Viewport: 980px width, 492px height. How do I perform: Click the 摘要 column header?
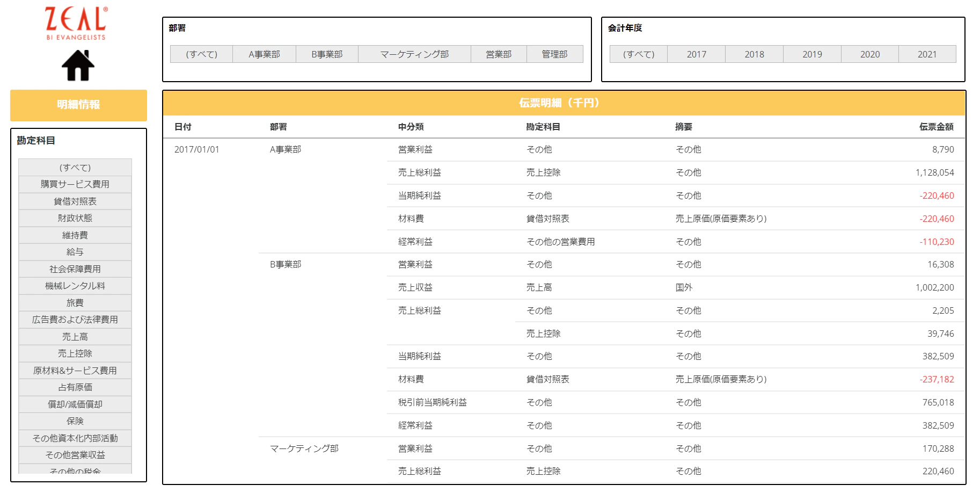point(684,127)
